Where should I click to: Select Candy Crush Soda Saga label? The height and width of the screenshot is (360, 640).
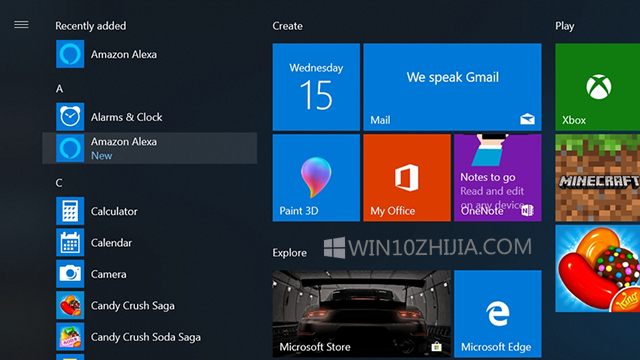146,337
